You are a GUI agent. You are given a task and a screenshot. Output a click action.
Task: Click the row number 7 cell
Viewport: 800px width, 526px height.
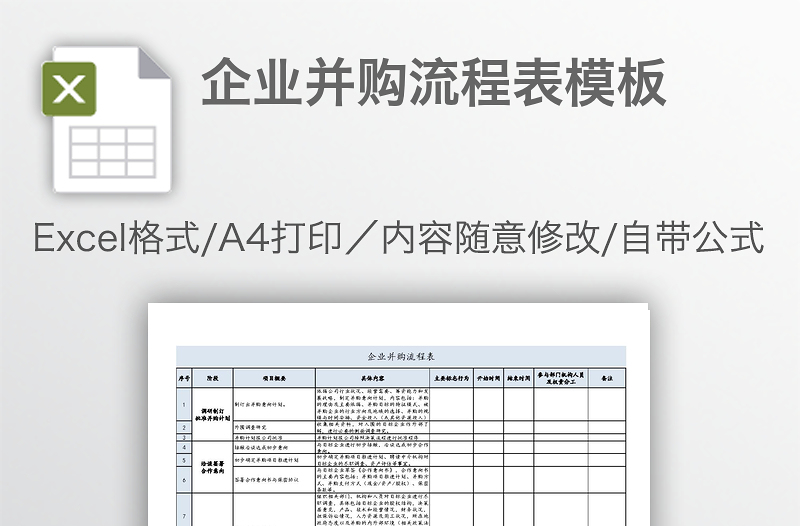pyautogui.click(x=184, y=510)
